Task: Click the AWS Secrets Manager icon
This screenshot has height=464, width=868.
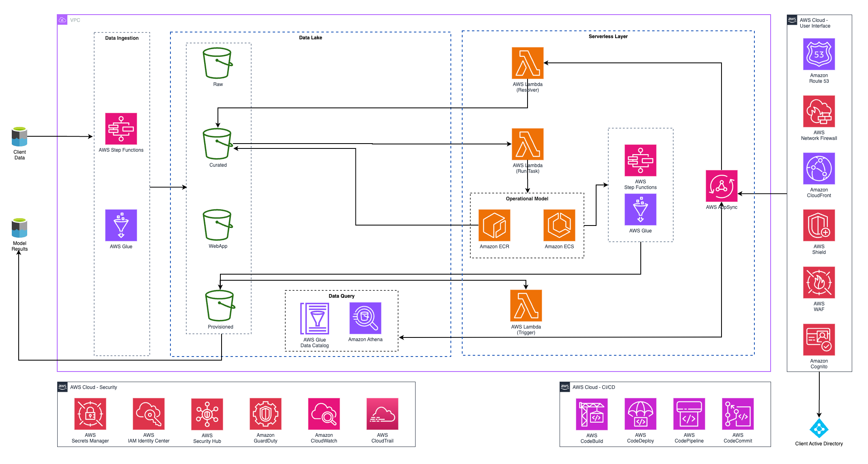Action: 90,414
